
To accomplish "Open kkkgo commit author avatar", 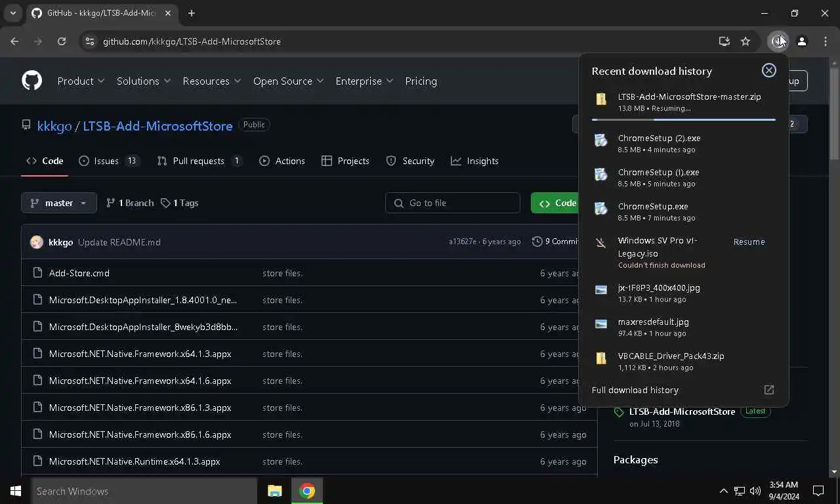I will 37,242.
